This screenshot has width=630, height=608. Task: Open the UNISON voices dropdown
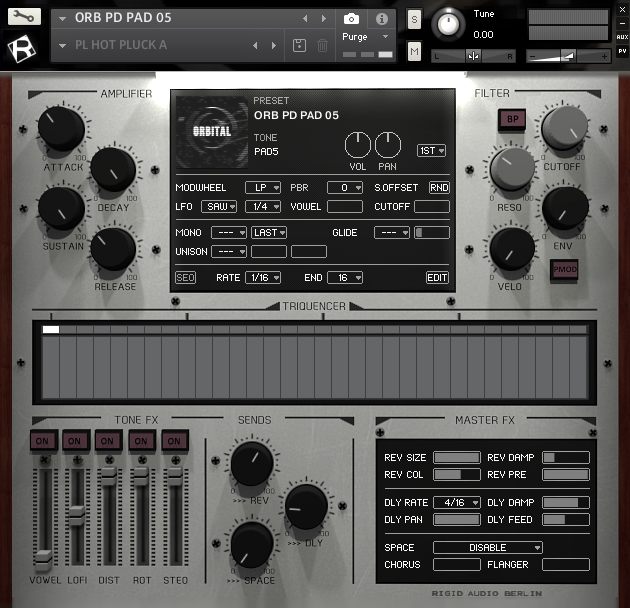tap(229, 252)
